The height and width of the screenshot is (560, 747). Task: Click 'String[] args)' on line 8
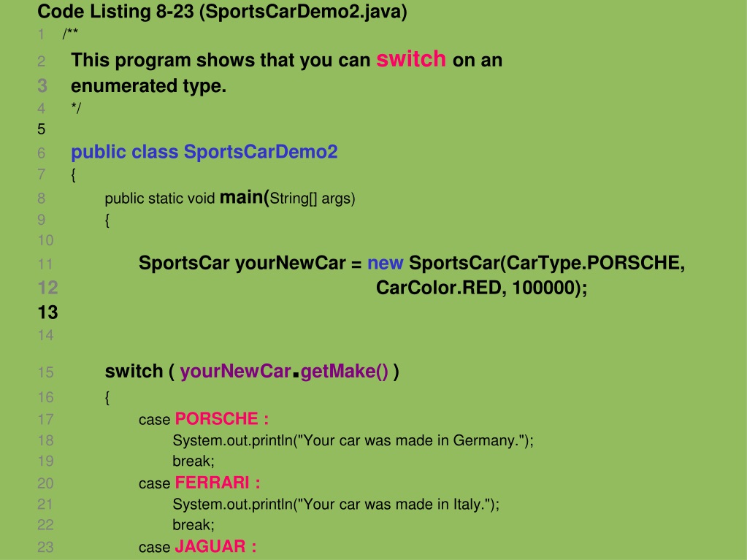pyautogui.click(x=313, y=198)
